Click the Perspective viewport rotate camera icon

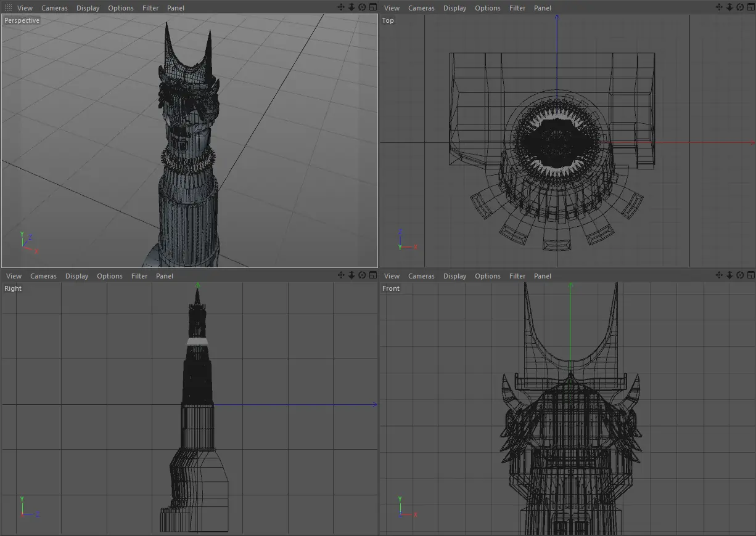[362, 7]
